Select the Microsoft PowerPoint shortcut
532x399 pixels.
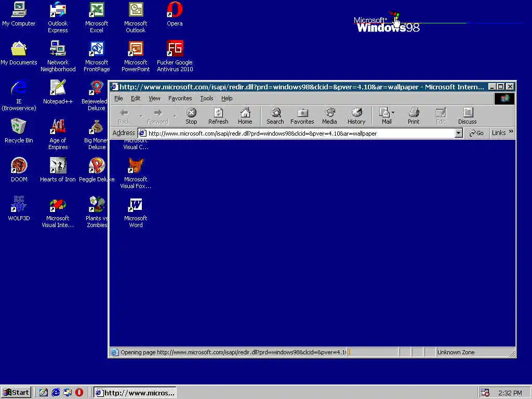pos(136,56)
